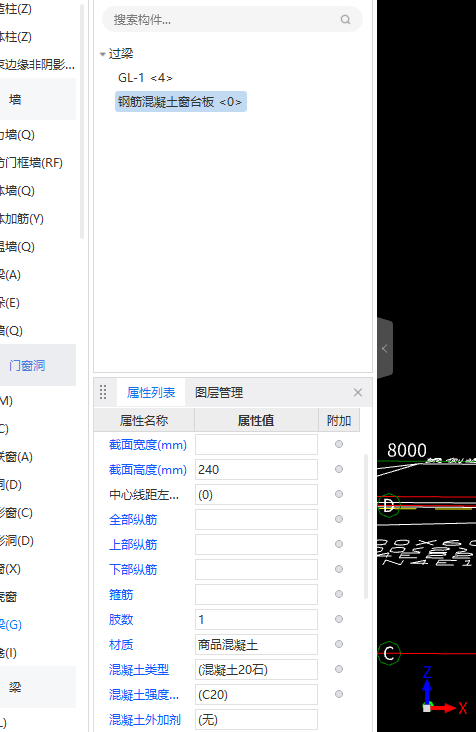Open 材质 value 商品混凝土
The height and width of the screenshot is (732, 476).
(256, 645)
